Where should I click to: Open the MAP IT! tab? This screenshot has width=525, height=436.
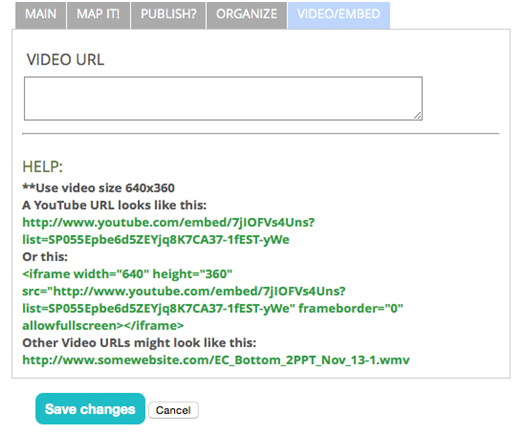[98, 15]
